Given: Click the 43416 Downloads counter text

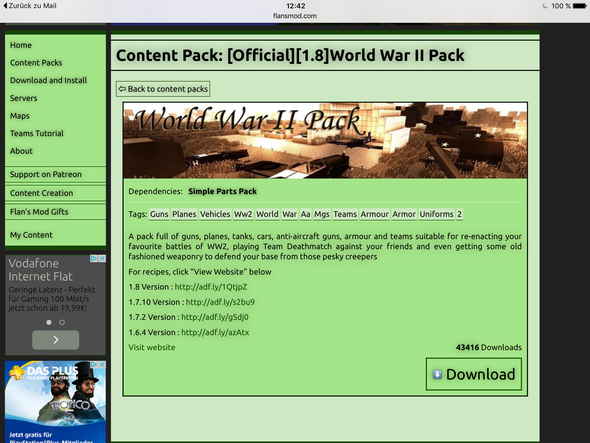Looking at the screenshot, I should coord(489,347).
